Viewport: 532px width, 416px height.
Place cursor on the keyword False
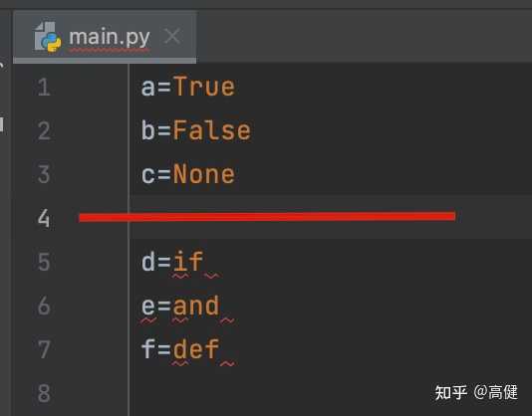tap(212, 130)
